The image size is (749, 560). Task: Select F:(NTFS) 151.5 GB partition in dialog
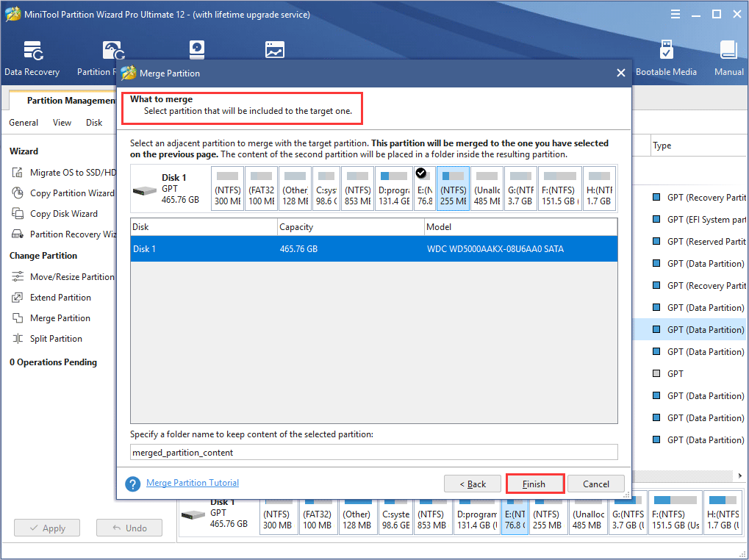[560, 189]
